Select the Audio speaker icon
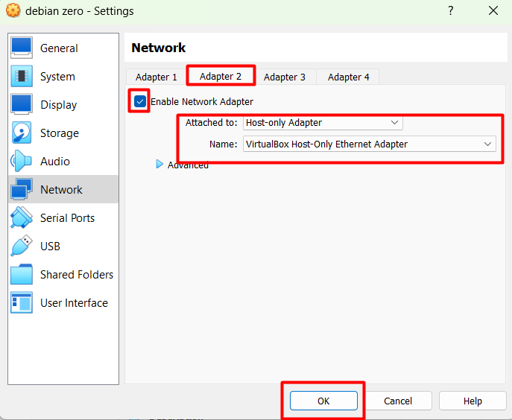 pyautogui.click(x=21, y=161)
